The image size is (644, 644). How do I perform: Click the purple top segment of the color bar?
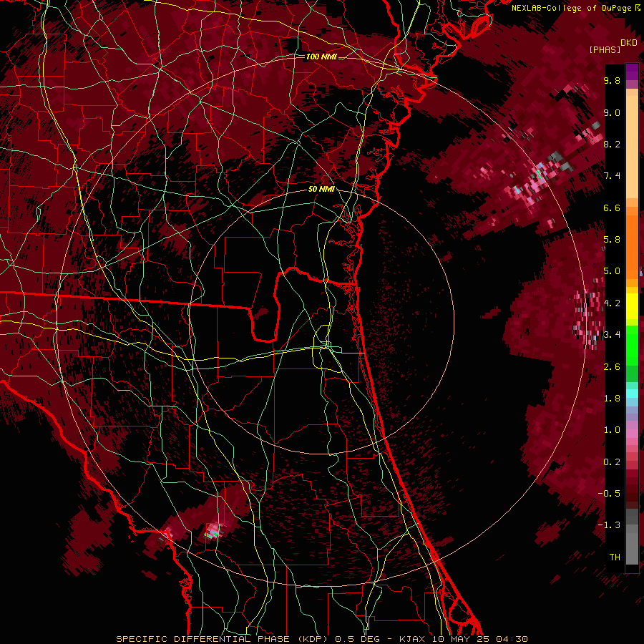pos(632,72)
